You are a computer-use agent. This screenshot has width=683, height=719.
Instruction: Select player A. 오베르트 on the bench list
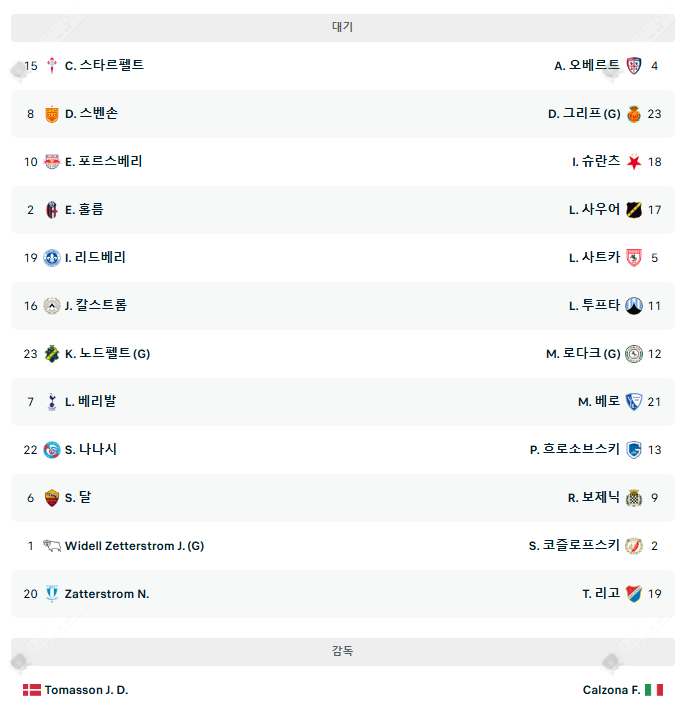point(587,65)
